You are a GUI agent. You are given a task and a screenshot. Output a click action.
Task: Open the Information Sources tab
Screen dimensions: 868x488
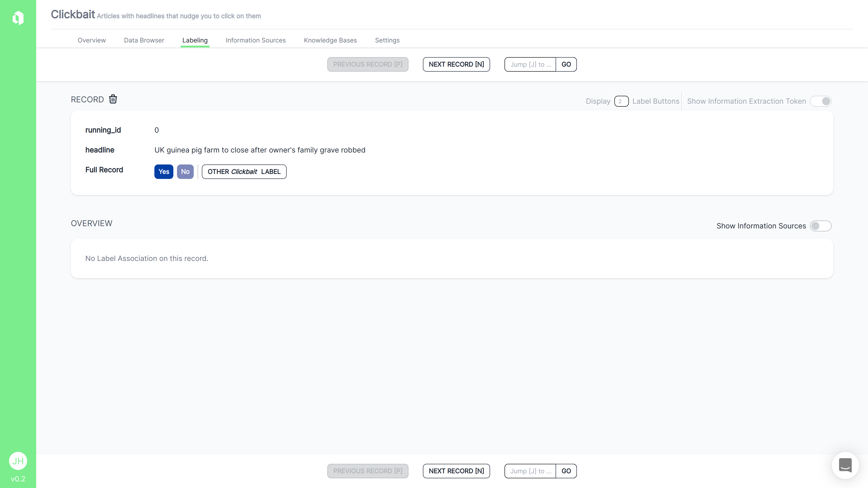(x=255, y=40)
